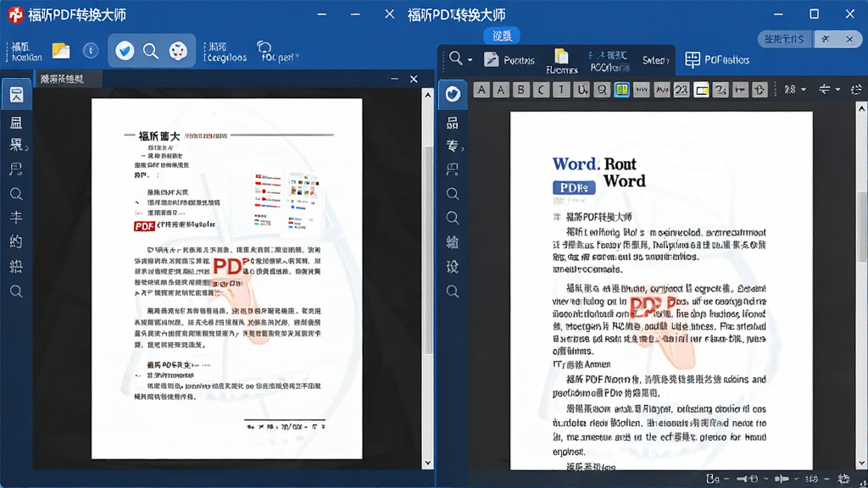This screenshot has width=868, height=488.
Task: Click the bottom magnifier icon in left window sidebar
Action: click(x=16, y=291)
